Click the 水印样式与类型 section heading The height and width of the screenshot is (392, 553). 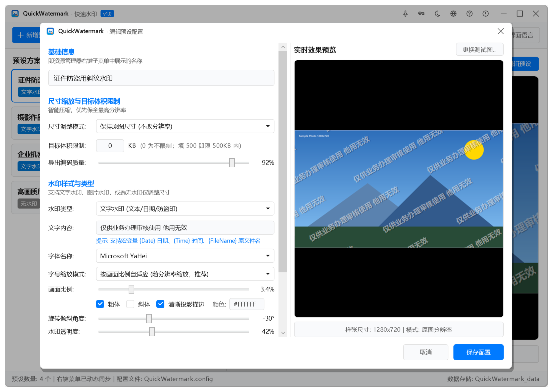(x=71, y=183)
